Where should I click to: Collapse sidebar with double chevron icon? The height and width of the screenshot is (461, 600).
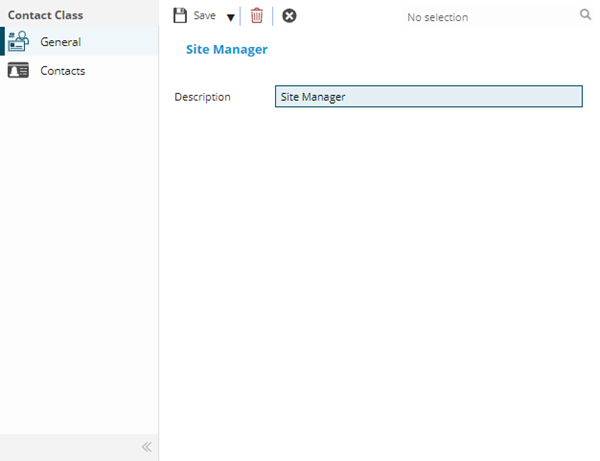coord(146,447)
